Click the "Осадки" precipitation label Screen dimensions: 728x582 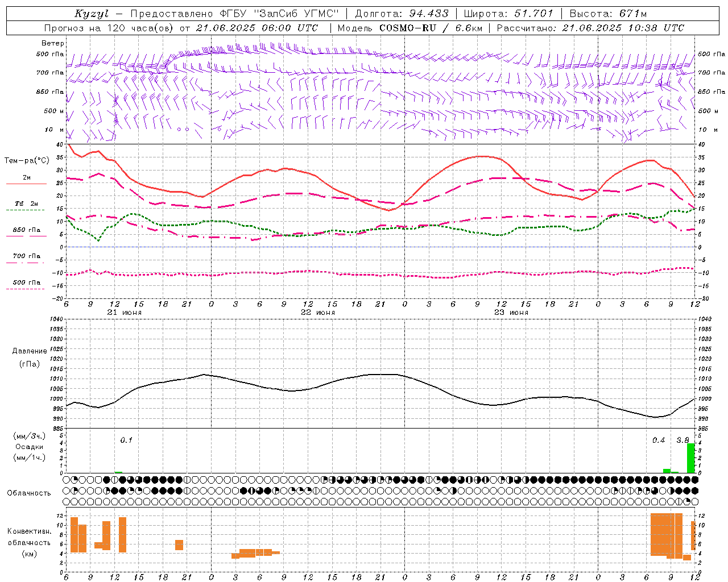pyautogui.click(x=30, y=447)
